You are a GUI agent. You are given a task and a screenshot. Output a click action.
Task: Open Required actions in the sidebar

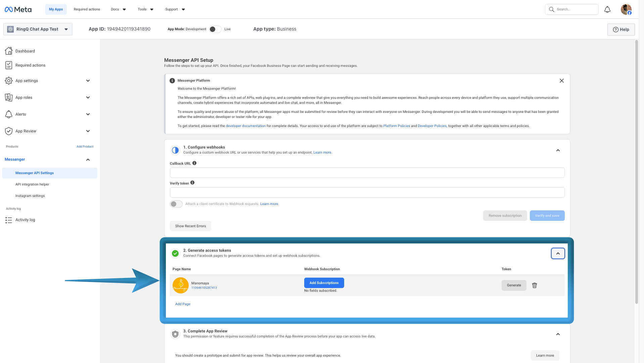click(31, 65)
